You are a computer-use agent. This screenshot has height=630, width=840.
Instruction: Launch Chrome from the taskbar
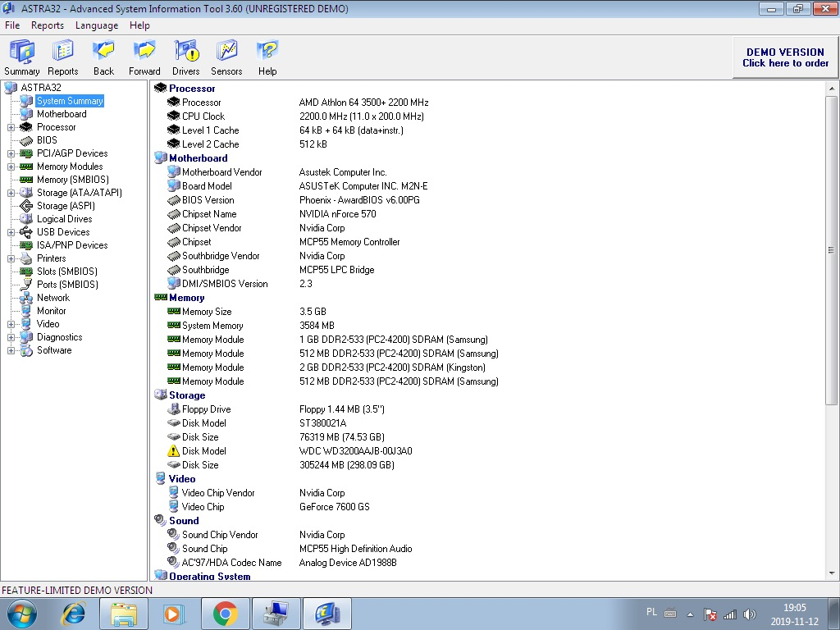click(x=225, y=614)
